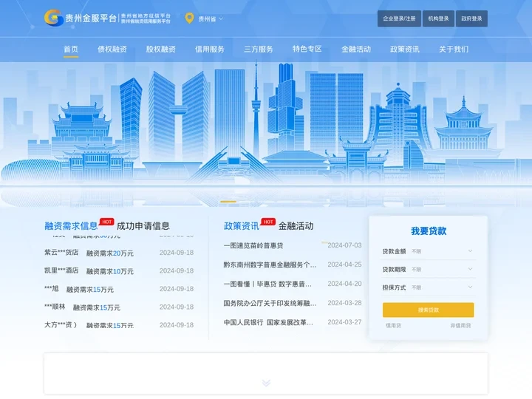Open the 一图看懂丨毕惠贷 article
Screen dimensions: 532x399
pyautogui.click(x=267, y=284)
